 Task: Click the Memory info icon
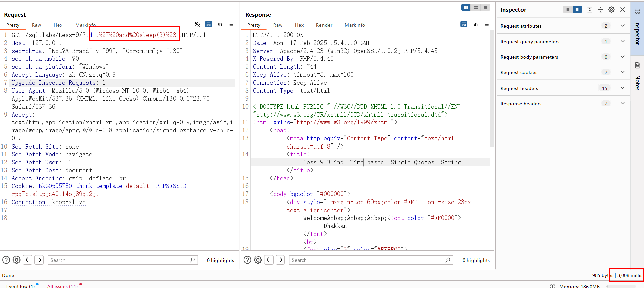(552, 286)
